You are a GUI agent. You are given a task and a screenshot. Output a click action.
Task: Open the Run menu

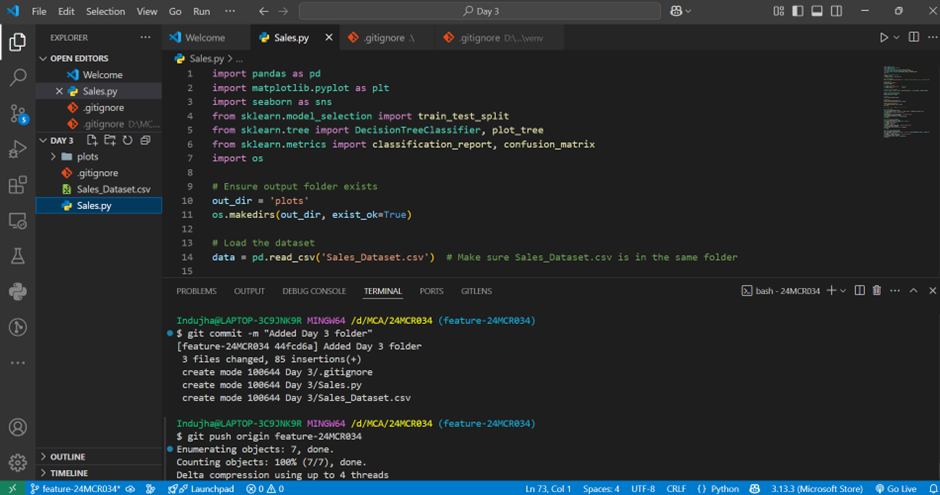[201, 11]
